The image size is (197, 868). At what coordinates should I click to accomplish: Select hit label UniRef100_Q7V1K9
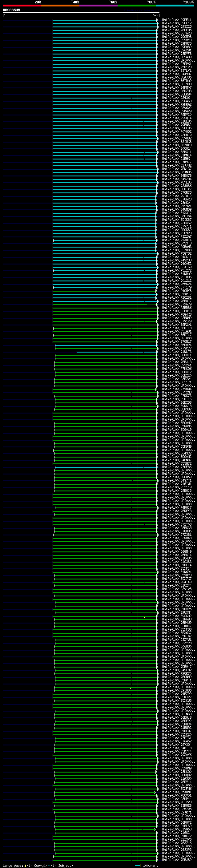[176, 321]
